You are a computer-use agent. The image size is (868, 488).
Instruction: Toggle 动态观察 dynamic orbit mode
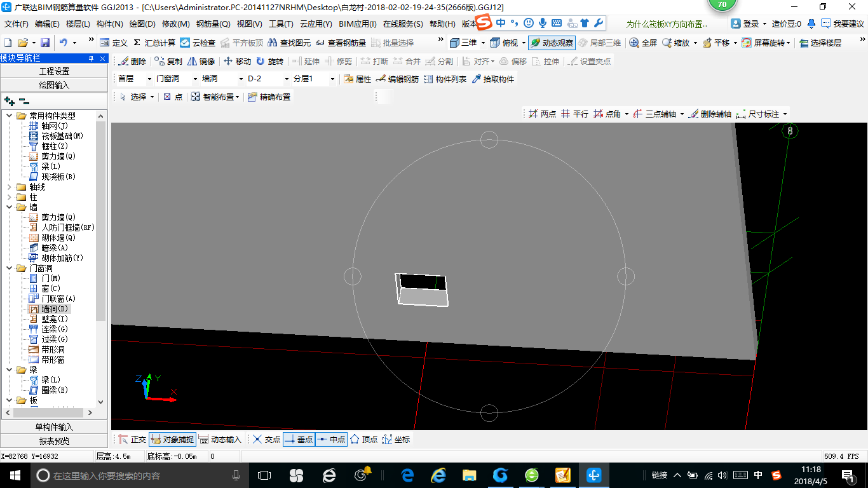pyautogui.click(x=552, y=43)
